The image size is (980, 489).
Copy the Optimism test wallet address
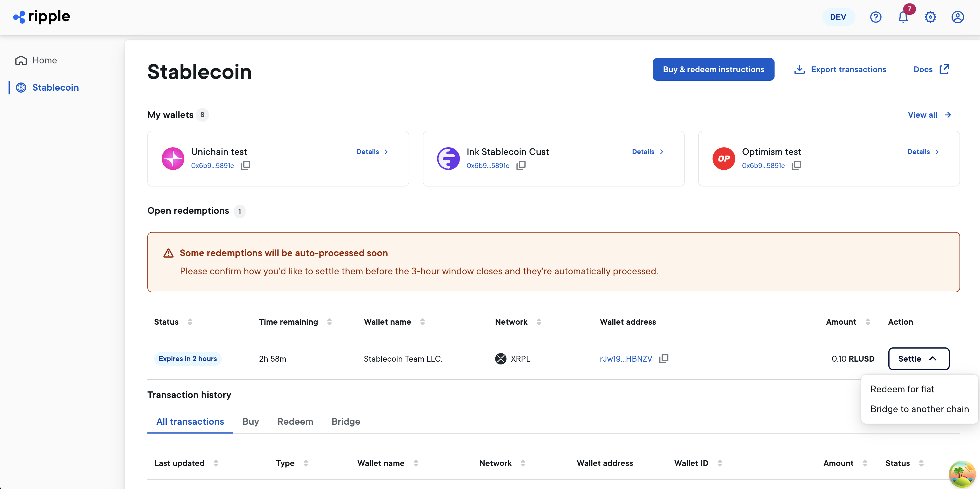797,165
